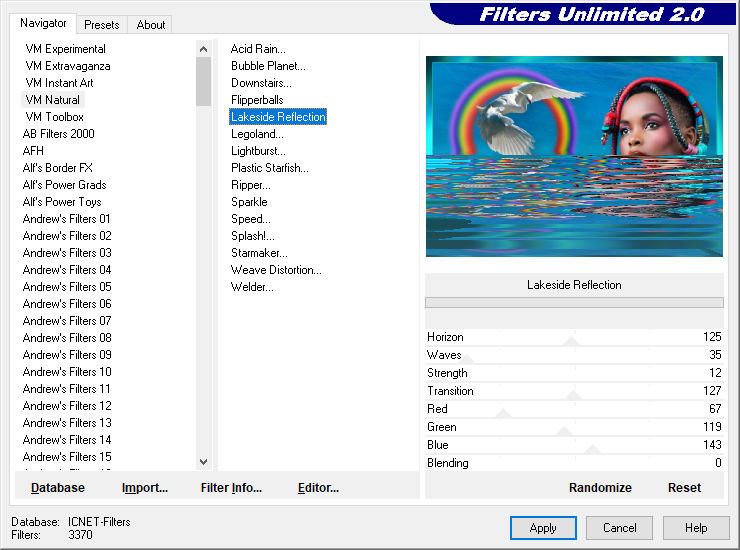This screenshot has height=550, width=740.
Task: Adjust the Horizon slider
Action: [x=572, y=341]
